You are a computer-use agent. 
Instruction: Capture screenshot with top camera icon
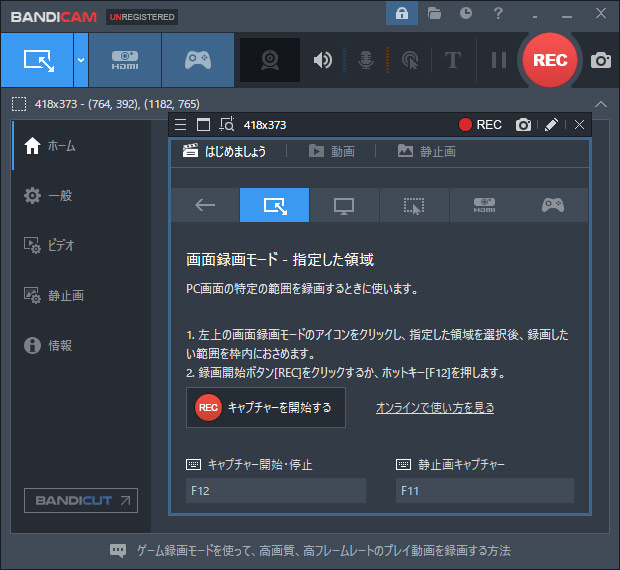(601, 60)
